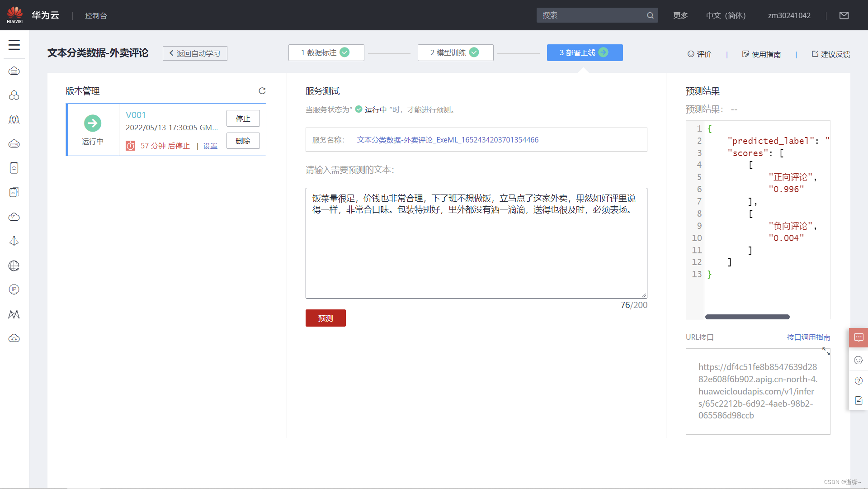Click the edit note floating icon

(859, 400)
